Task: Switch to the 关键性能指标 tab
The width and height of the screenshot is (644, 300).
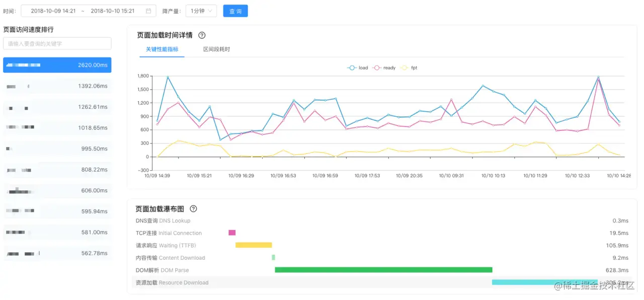Action: 162,49
